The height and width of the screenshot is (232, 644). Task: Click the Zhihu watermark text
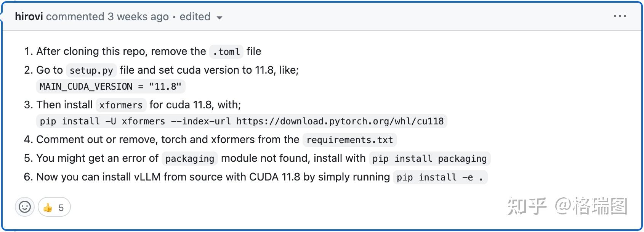coord(567,206)
